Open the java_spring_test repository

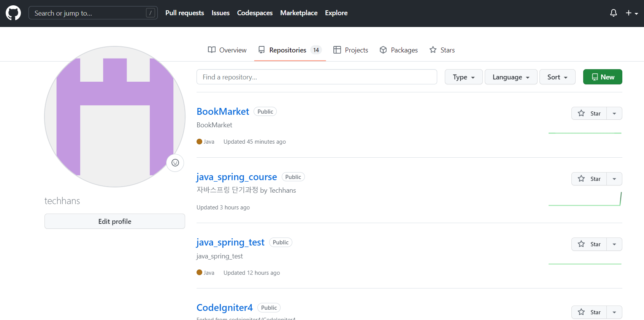230,242
